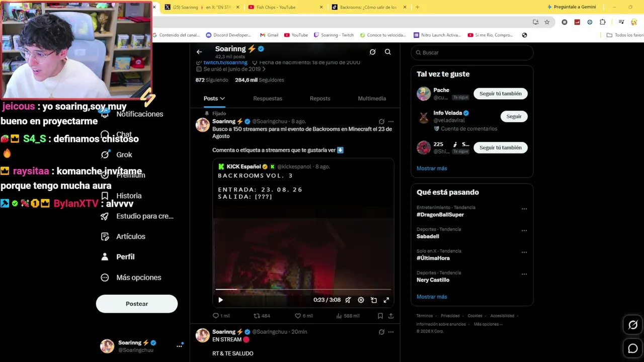Screen dimensions: 644x362
Task: Open more options for the #DragonBallSuper trend
Action: (x=524, y=209)
